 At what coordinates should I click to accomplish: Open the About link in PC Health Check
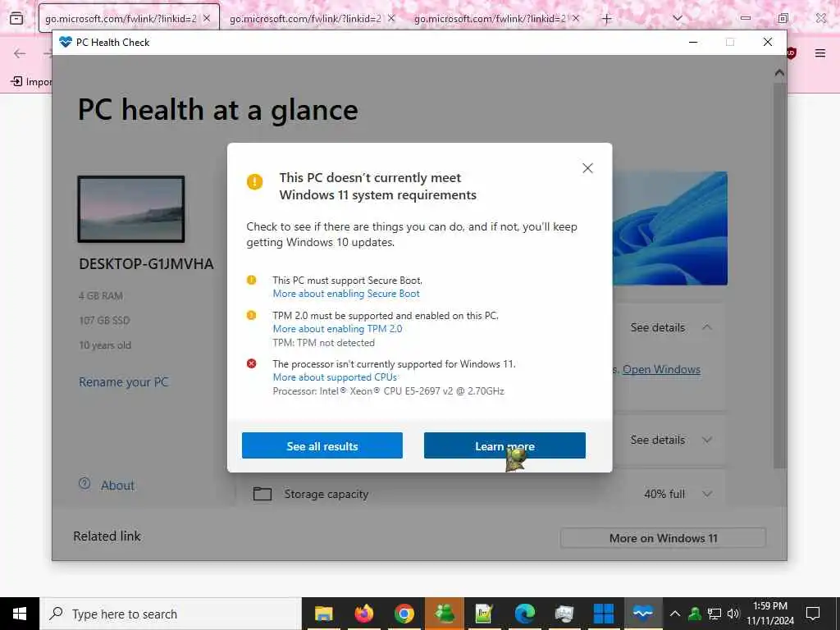117,486
